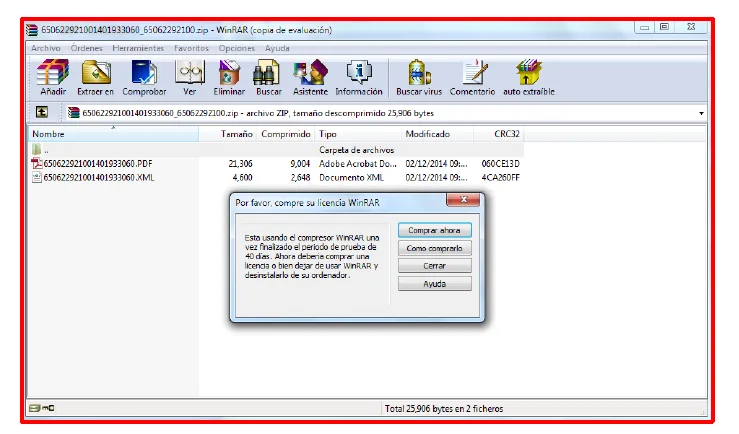
Task: Show archive Información
Action: (x=359, y=78)
